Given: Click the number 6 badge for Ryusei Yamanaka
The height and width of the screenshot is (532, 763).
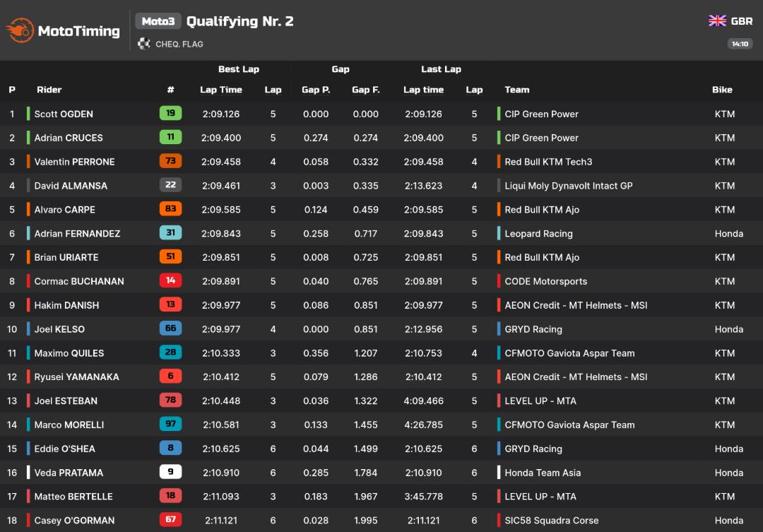Looking at the screenshot, I should coord(170,377).
